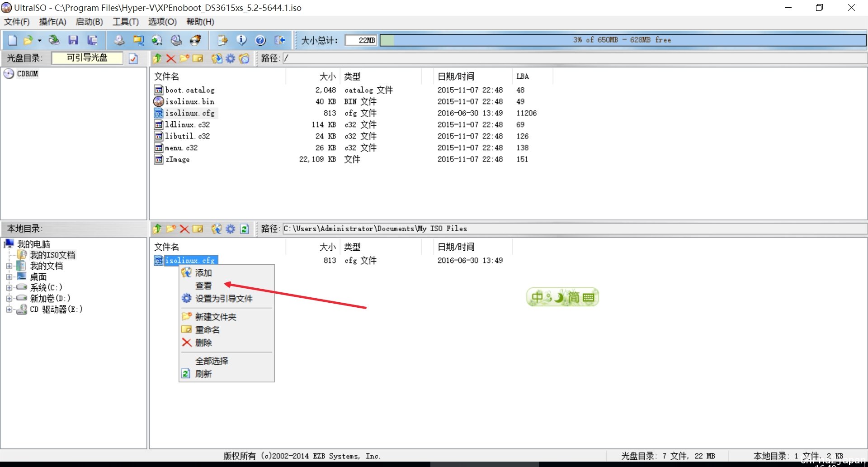Open the 文件(F) menu
This screenshot has width=868, height=467.
pyautogui.click(x=17, y=22)
